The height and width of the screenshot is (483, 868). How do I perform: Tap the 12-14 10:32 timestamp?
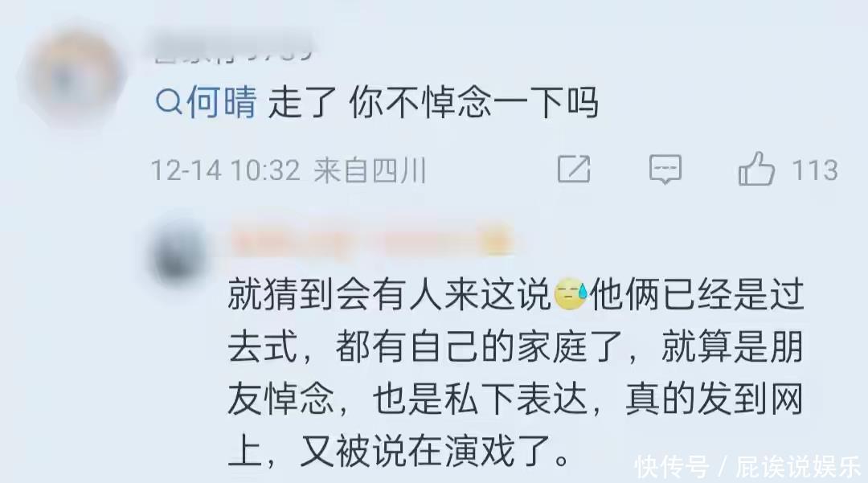point(225,170)
